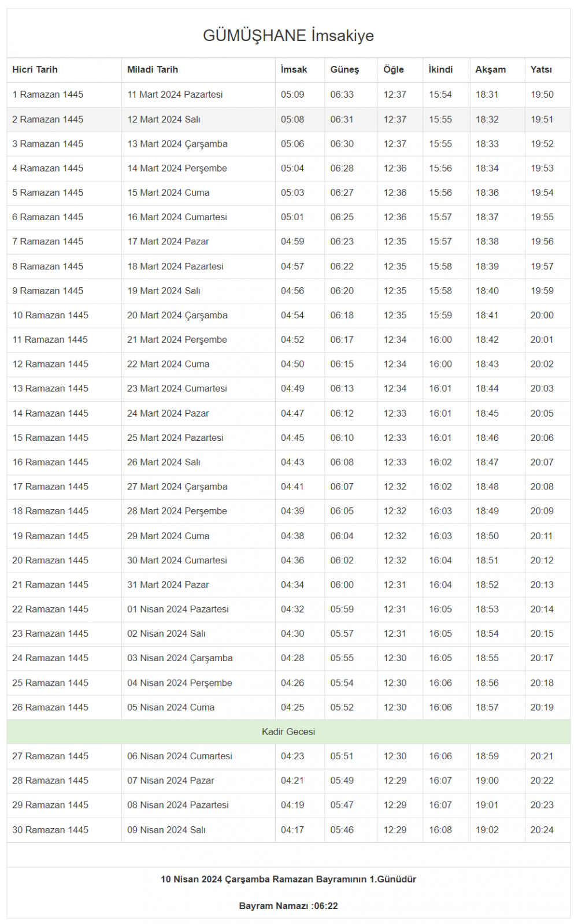Screen dimensions: 578x924
Task: Click the green Kadir Gecesi row
Action: 288,732
